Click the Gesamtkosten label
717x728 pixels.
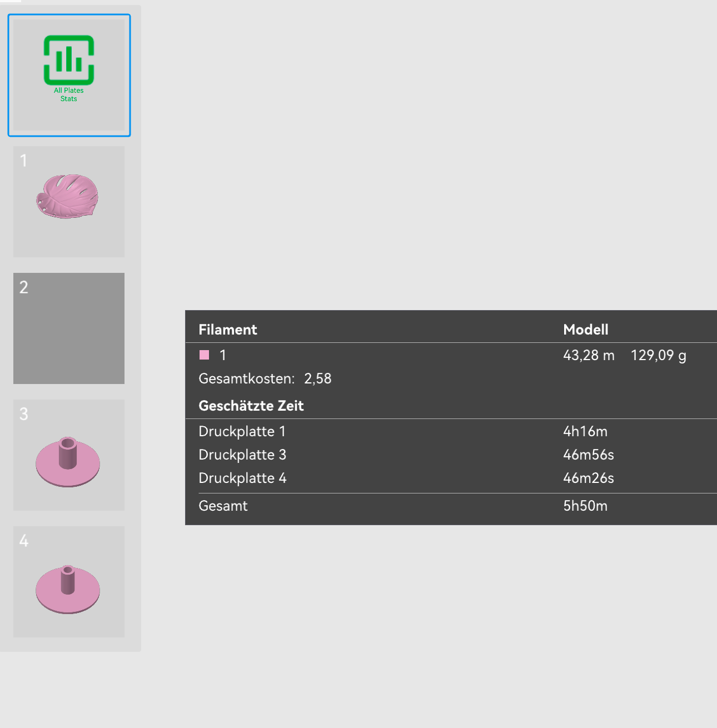click(x=246, y=378)
